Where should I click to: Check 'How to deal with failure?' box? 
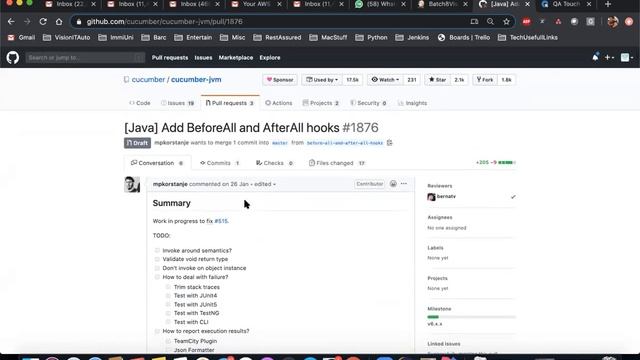click(x=157, y=277)
